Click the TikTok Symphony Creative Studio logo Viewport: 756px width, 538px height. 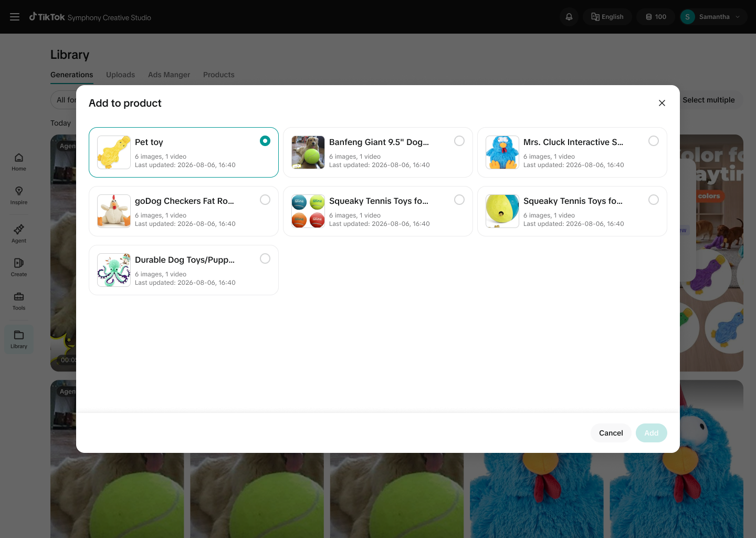tap(90, 17)
